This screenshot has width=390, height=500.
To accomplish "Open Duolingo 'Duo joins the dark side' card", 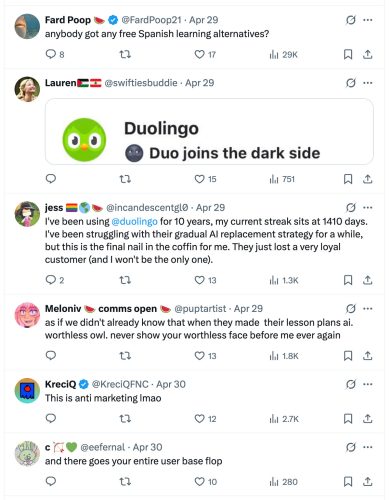I will pos(209,132).
